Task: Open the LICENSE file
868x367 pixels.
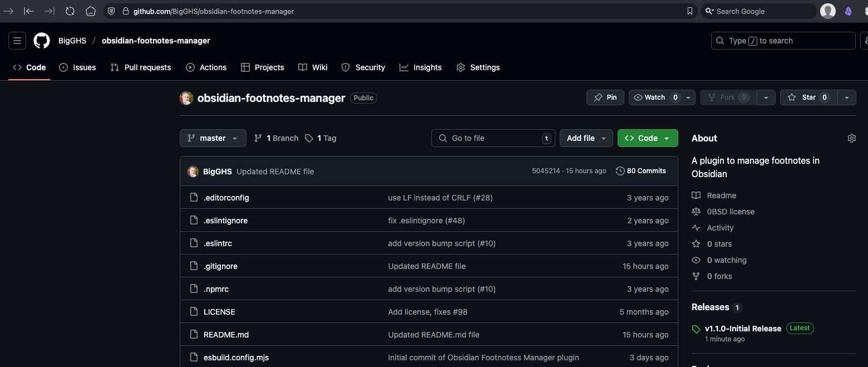Action: 219,312
